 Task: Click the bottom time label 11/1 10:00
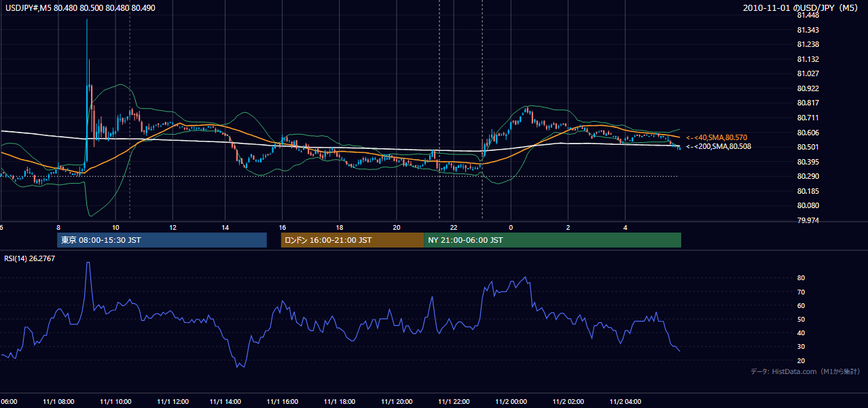coord(115,402)
